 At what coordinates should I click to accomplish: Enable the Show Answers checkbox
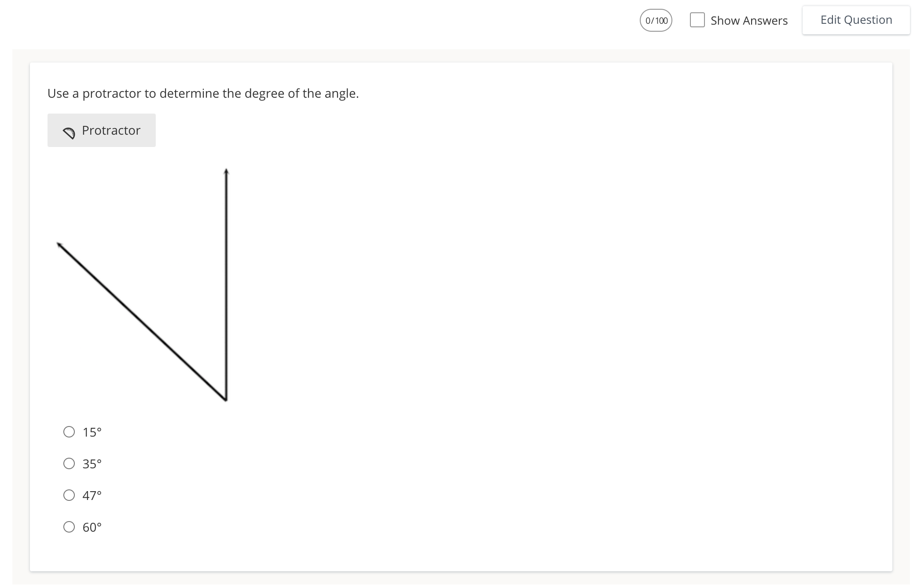tap(697, 20)
